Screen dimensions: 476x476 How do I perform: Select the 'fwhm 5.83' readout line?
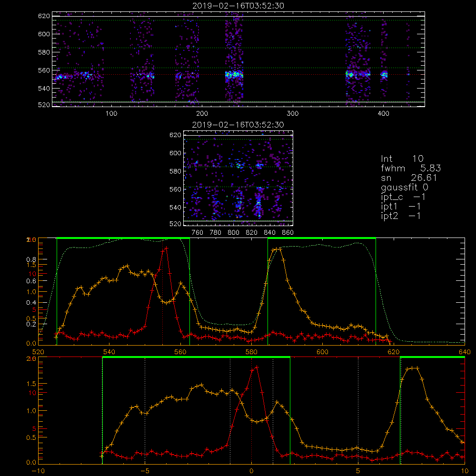coord(411,168)
